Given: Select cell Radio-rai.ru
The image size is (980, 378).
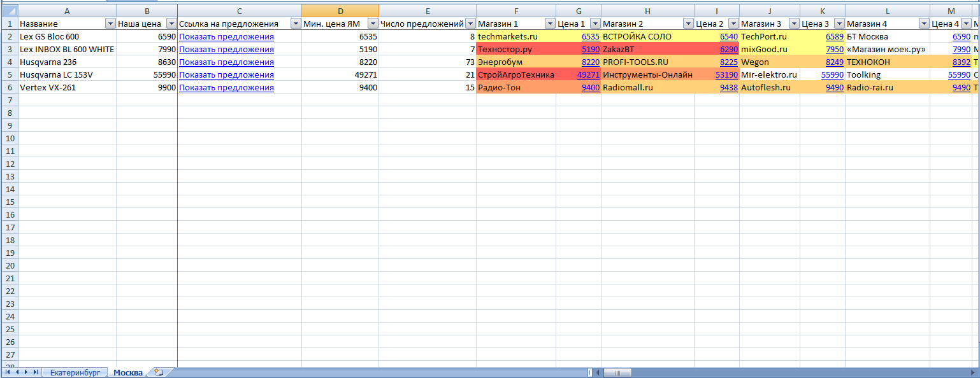Looking at the screenshot, I should click(888, 87).
